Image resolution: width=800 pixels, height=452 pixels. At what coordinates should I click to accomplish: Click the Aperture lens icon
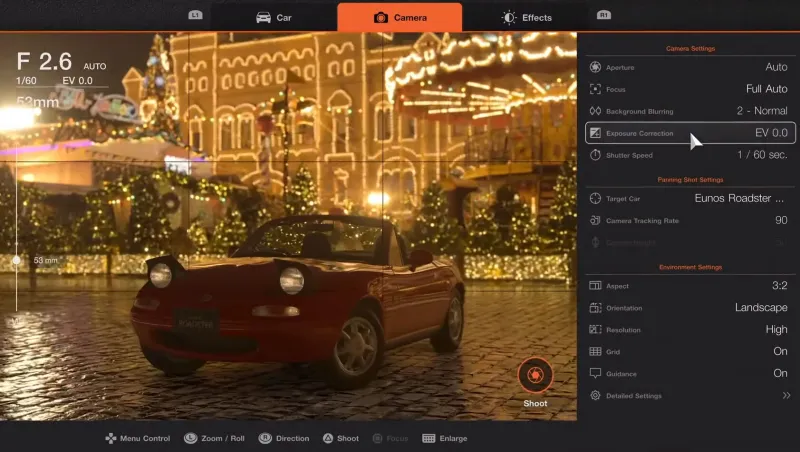point(595,67)
